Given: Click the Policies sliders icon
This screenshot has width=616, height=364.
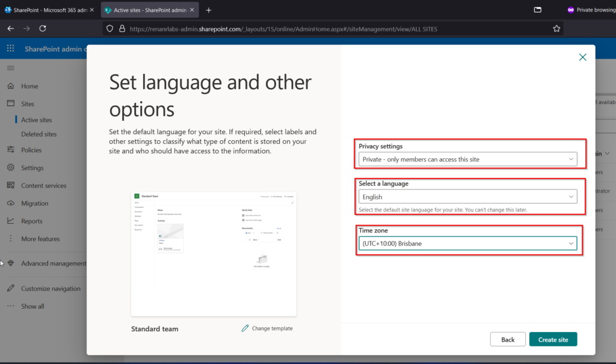Looking at the screenshot, I should tap(11, 149).
